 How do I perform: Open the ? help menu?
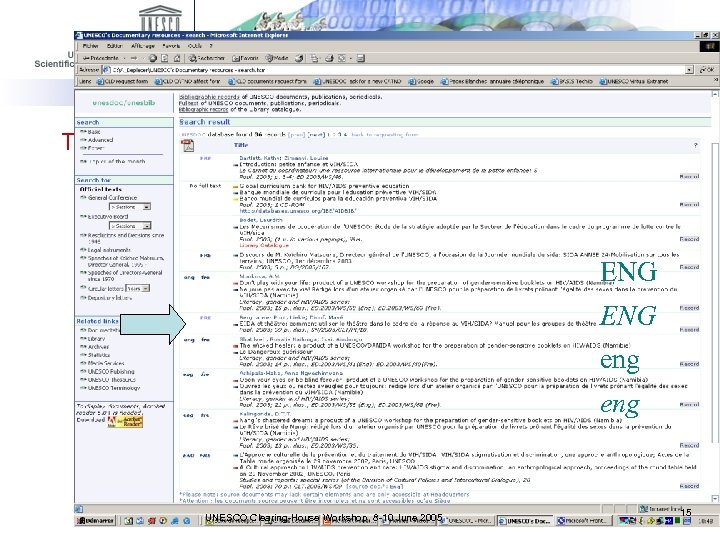(x=211, y=46)
